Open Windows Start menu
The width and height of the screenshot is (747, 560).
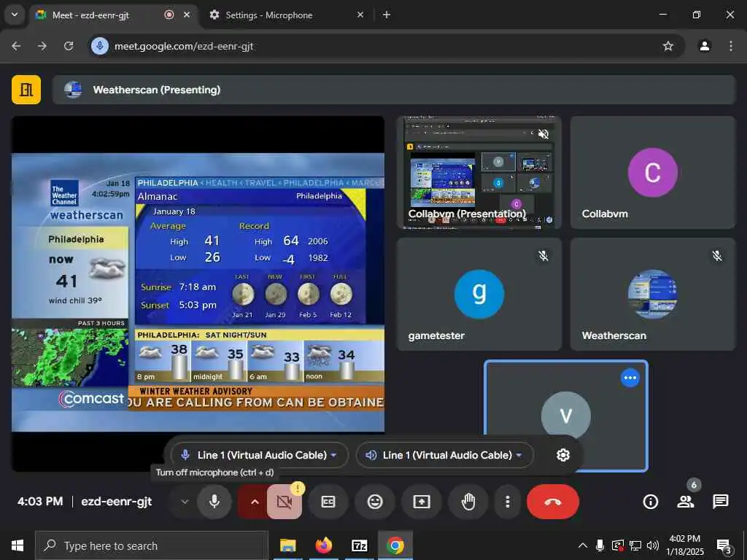click(18, 545)
